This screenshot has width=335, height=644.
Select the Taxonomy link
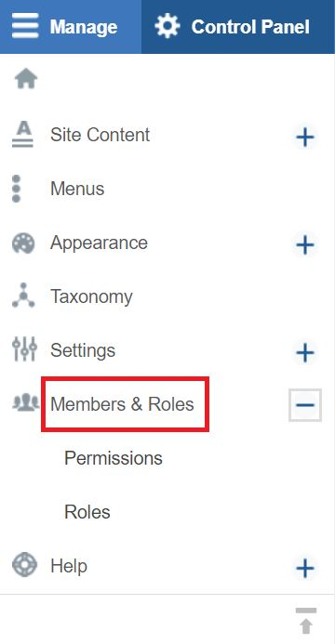91,297
